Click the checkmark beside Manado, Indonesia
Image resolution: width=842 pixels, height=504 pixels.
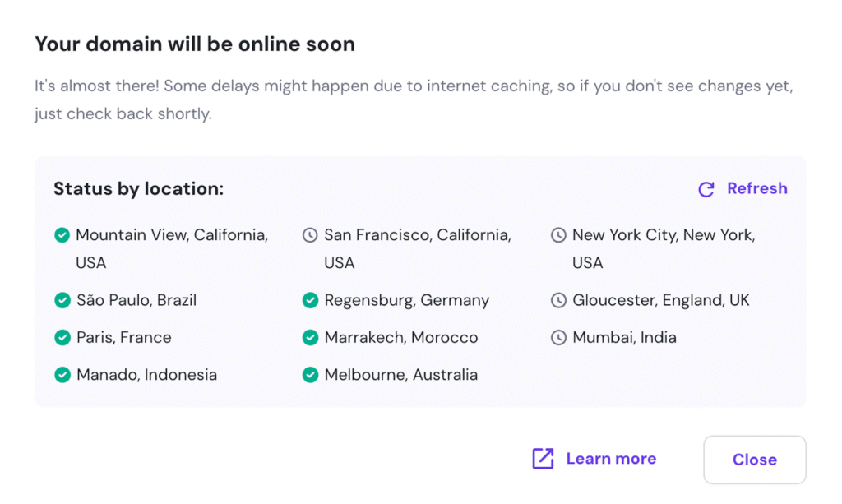click(x=62, y=374)
